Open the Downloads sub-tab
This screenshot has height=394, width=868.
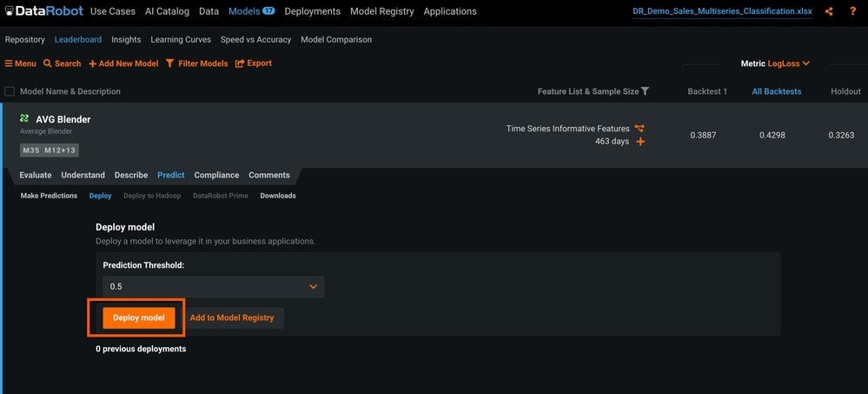(278, 196)
